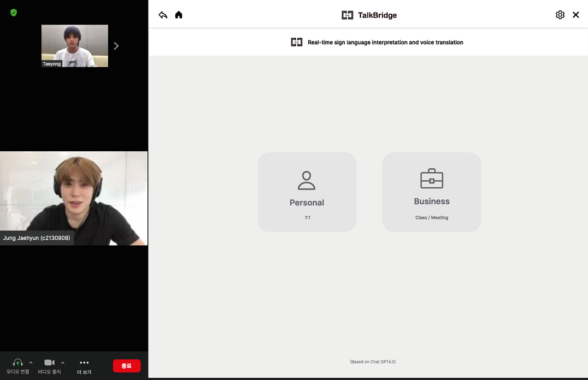Open TalkBridge settings gear
The image size is (588, 380).
(x=560, y=15)
